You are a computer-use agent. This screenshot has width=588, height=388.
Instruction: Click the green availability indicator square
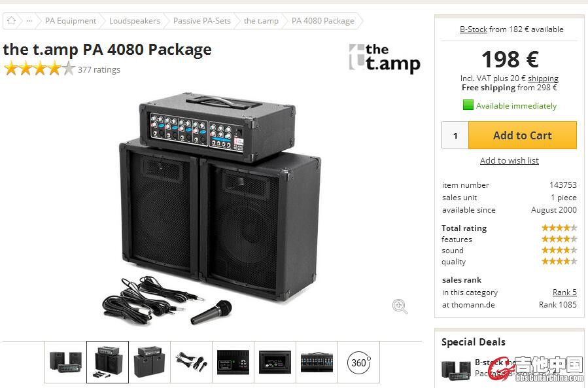(x=468, y=105)
